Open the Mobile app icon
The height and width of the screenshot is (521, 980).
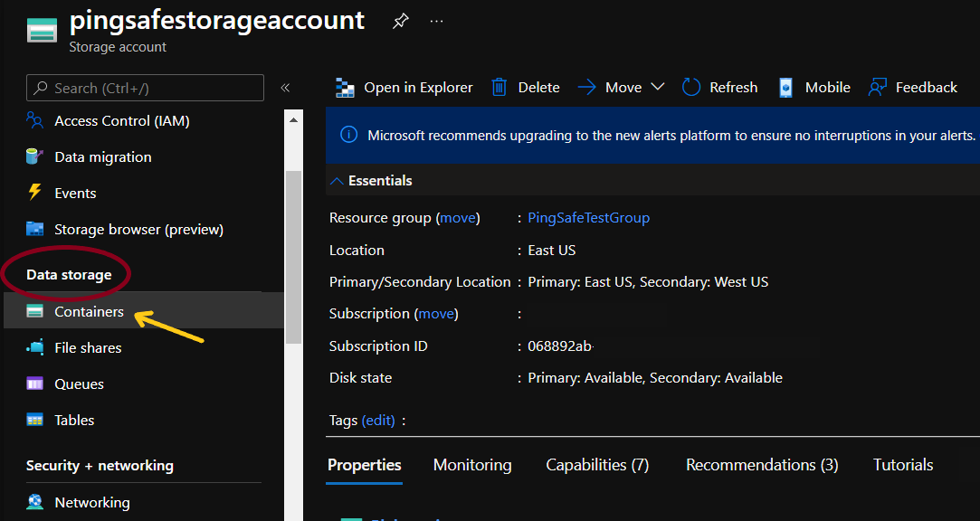pyautogui.click(x=786, y=88)
